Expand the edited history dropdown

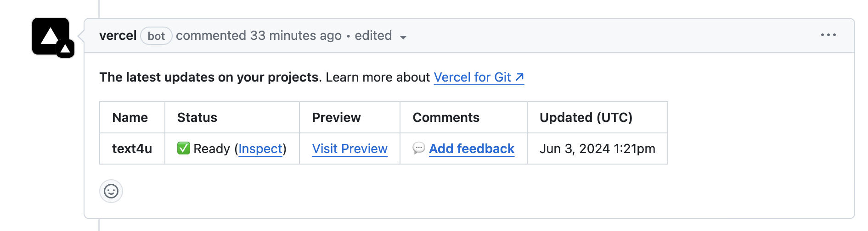click(x=380, y=36)
